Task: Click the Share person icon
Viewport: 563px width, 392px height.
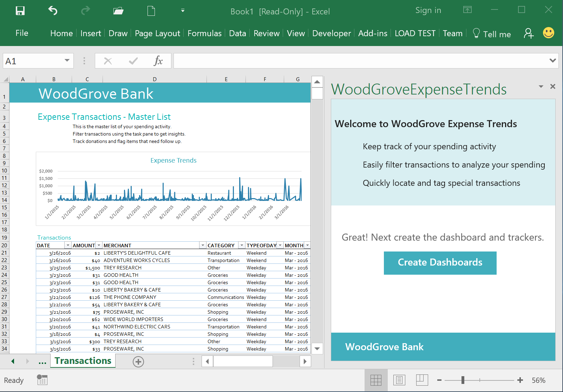Action: pyautogui.click(x=529, y=33)
